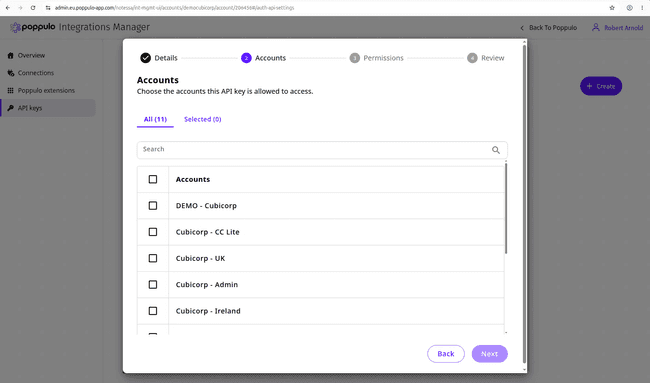Click the API keys key icon

pyautogui.click(x=10, y=108)
